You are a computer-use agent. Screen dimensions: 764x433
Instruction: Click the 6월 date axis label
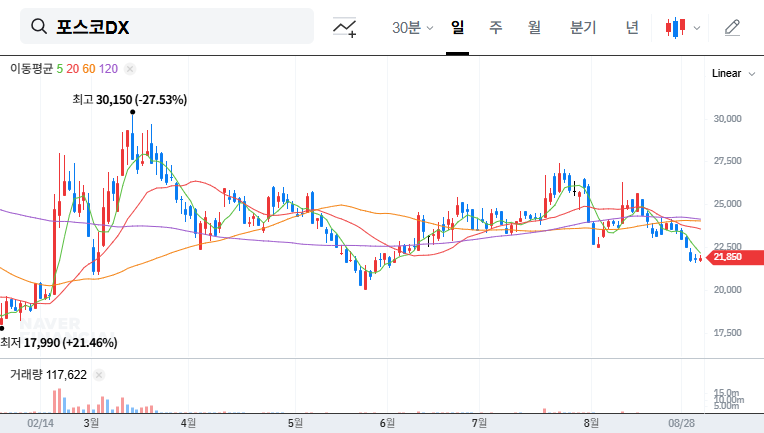(x=387, y=423)
